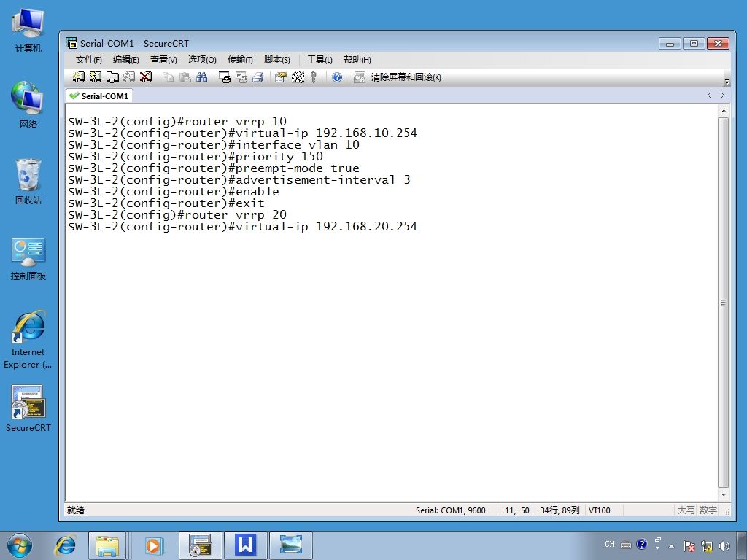Image resolution: width=747 pixels, height=560 pixels.
Task: Open the 传输(T) menu
Action: pyautogui.click(x=239, y=60)
